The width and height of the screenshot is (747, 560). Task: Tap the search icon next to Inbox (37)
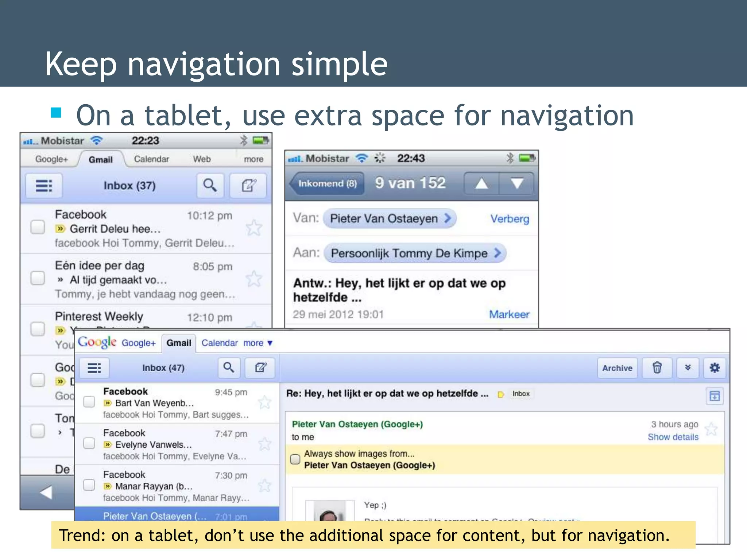click(x=210, y=186)
